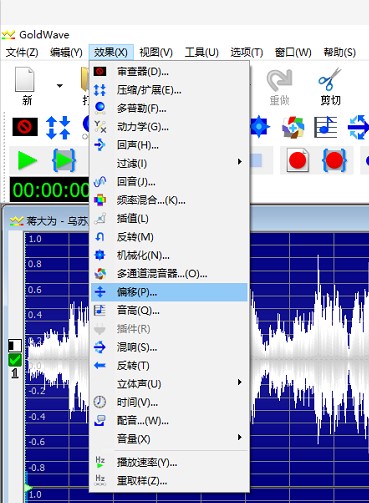Viewport: 369px width, 503px height.
Task: Open the 文件(Z) menu
Action: [x=22, y=52]
